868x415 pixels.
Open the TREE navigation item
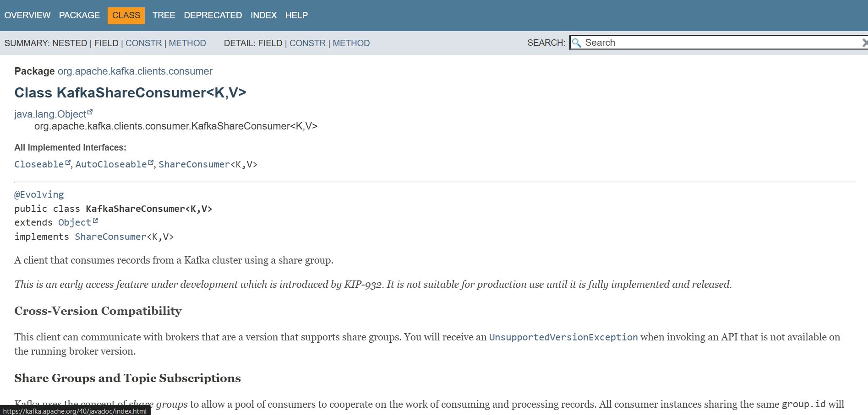[x=164, y=15]
